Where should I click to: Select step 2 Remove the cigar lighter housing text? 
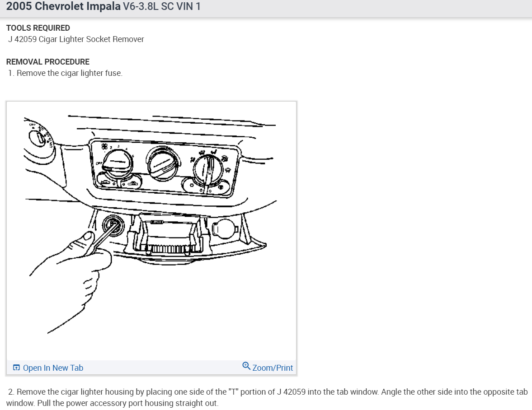point(267,397)
